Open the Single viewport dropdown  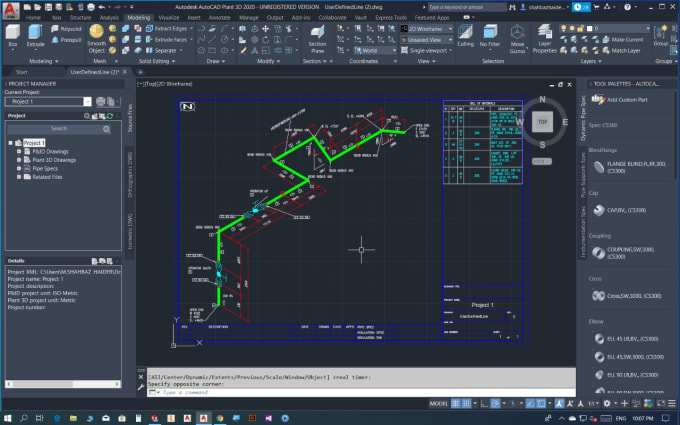pos(426,50)
